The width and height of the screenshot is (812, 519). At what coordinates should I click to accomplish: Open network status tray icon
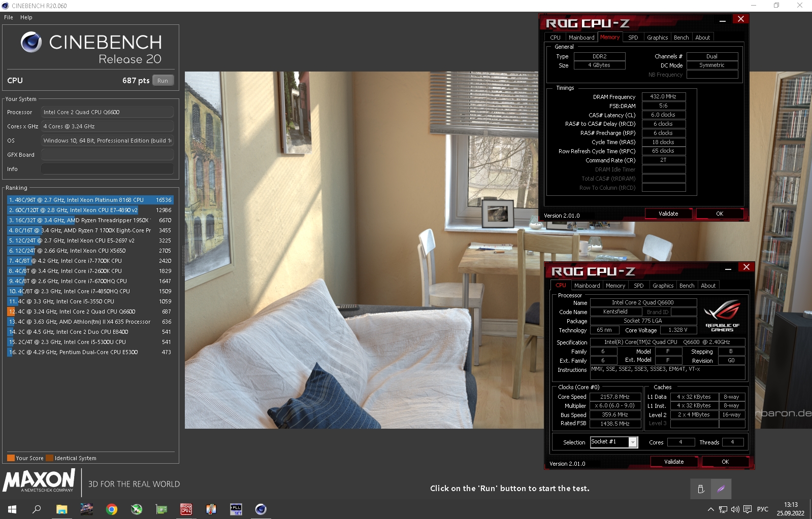tap(723, 509)
